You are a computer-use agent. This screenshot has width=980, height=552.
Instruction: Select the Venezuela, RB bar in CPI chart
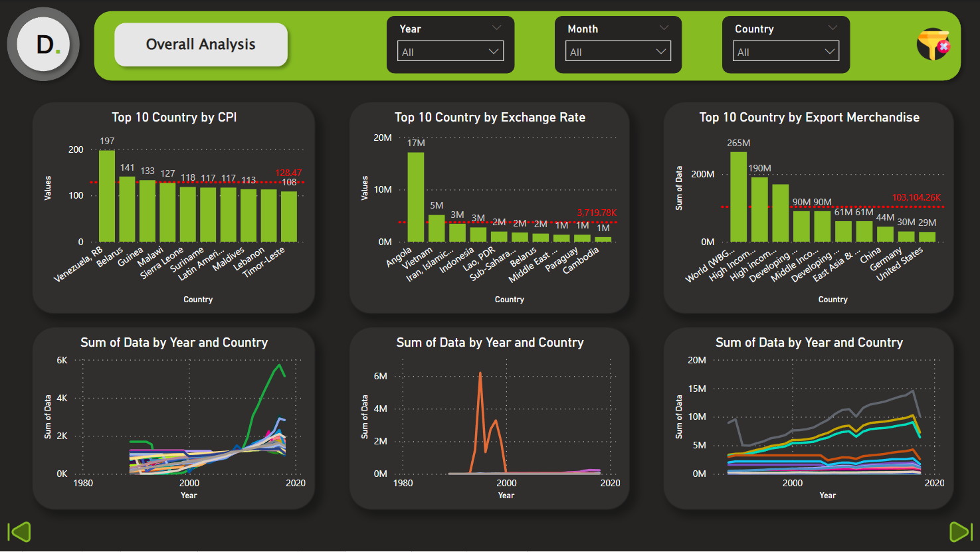(107, 196)
